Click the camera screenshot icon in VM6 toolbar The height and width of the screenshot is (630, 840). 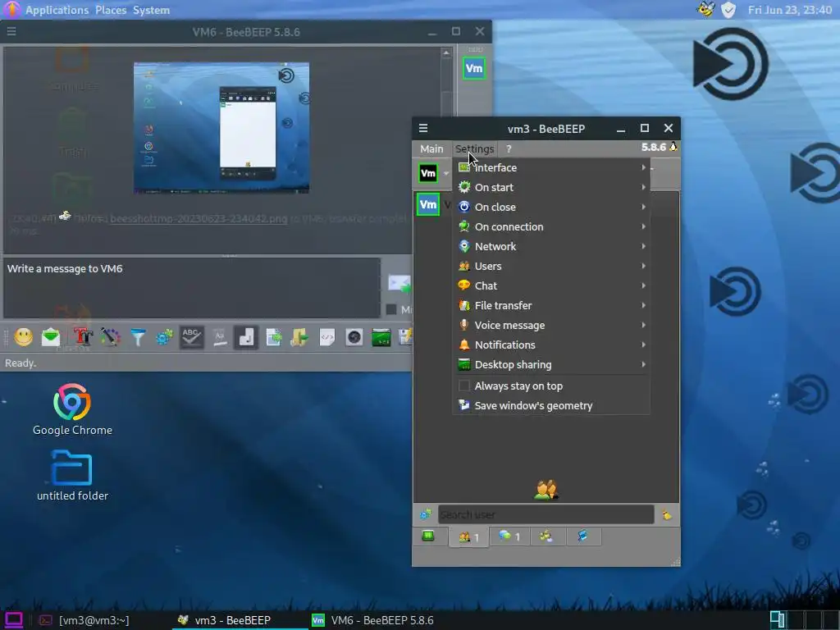point(354,337)
